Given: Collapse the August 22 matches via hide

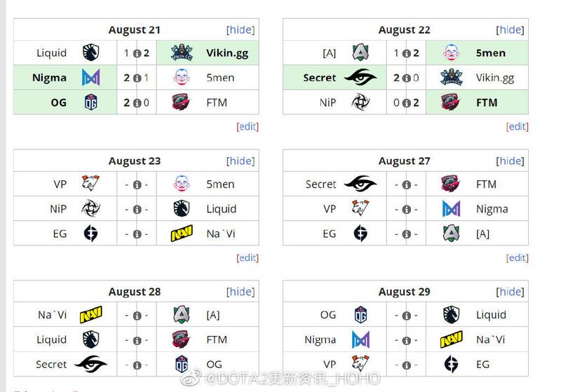Looking at the screenshot, I should [x=511, y=29].
